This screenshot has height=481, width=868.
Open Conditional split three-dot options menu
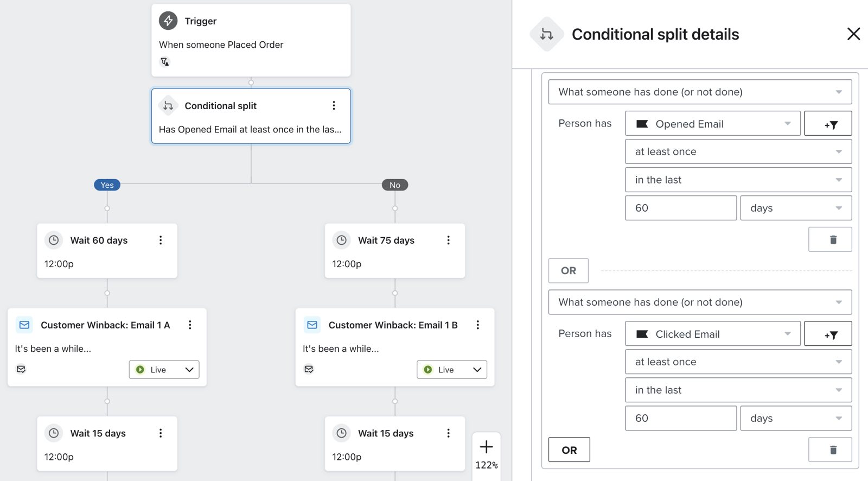334,105
